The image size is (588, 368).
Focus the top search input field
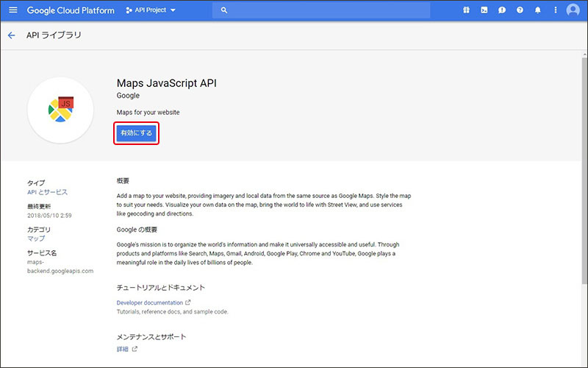point(321,10)
